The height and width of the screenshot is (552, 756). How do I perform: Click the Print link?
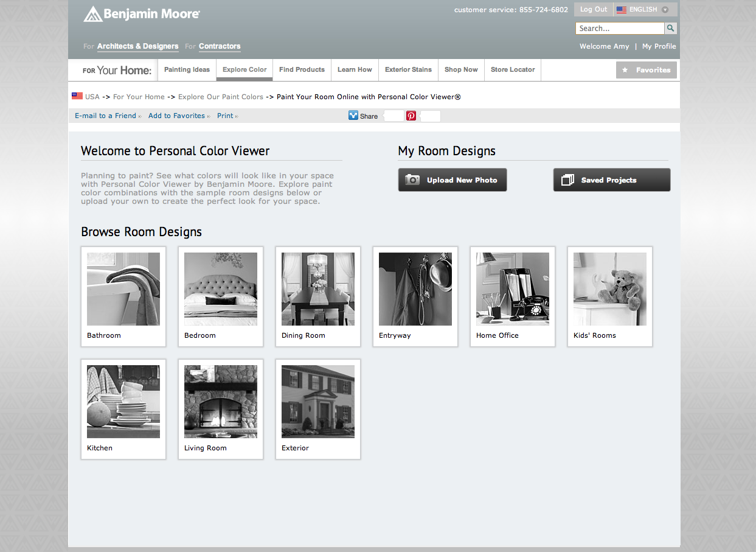coord(225,116)
